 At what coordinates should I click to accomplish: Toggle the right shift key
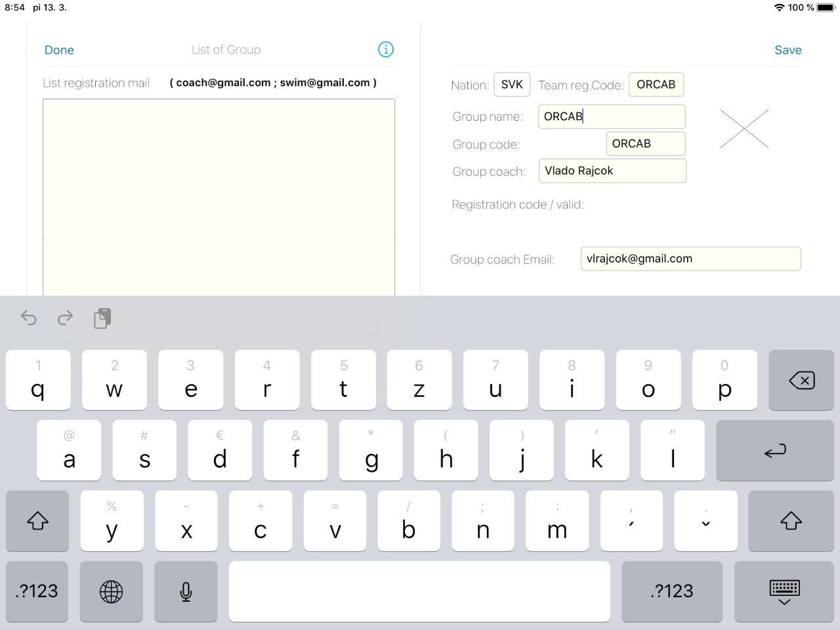tap(790, 521)
